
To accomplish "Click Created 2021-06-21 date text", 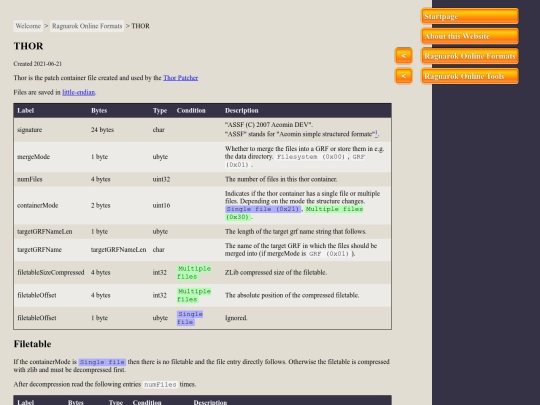I will [x=38, y=64].
